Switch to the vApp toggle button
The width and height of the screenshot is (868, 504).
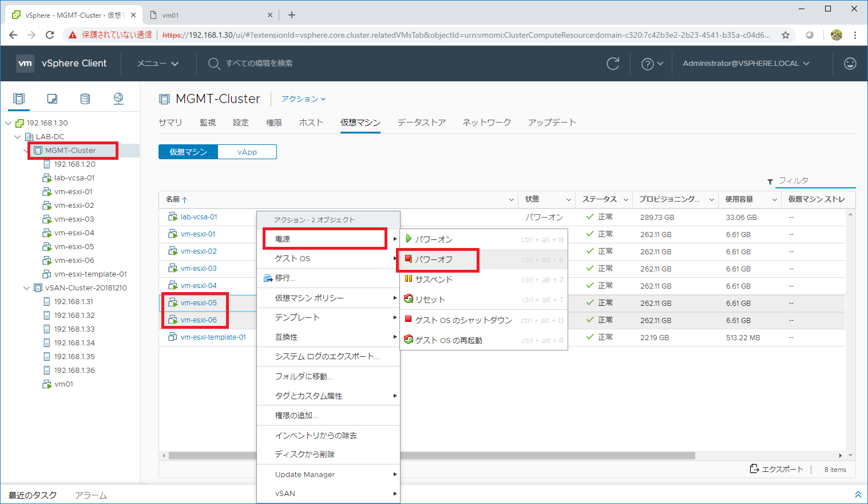click(x=247, y=152)
